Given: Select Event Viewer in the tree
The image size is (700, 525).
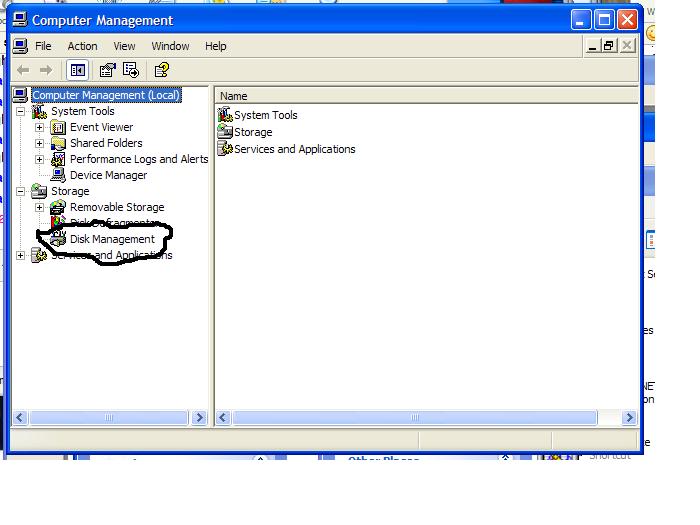Looking at the screenshot, I should pos(101,127).
